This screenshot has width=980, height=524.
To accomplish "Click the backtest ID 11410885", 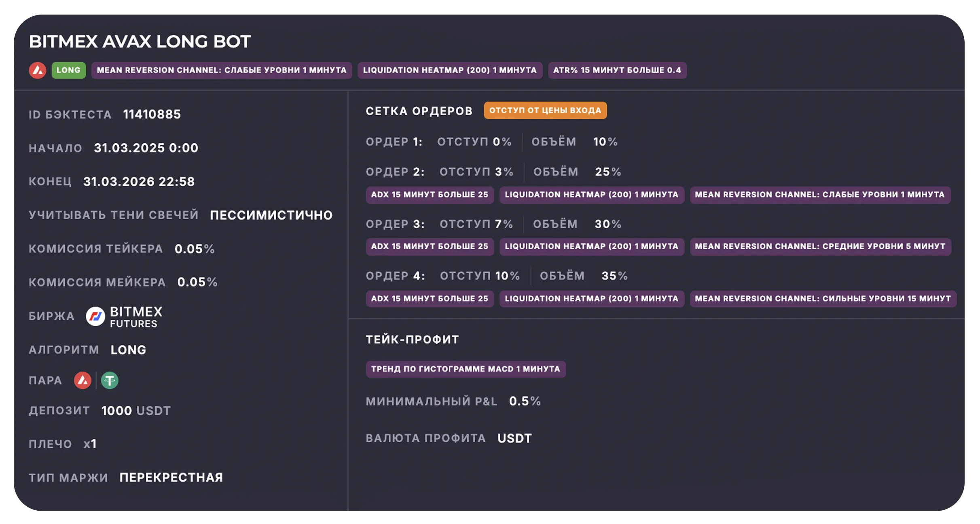I will click(152, 114).
